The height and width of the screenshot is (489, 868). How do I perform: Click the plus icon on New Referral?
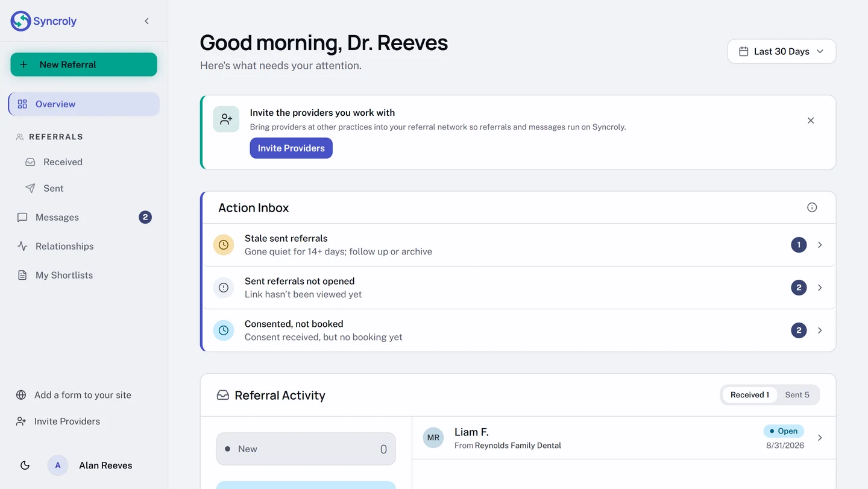click(x=24, y=65)
